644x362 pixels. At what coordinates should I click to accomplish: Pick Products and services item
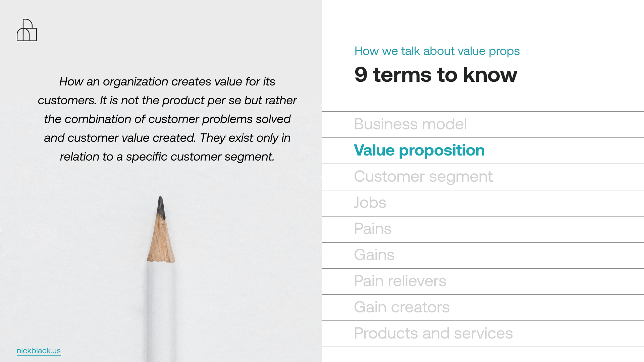point(433,334)
